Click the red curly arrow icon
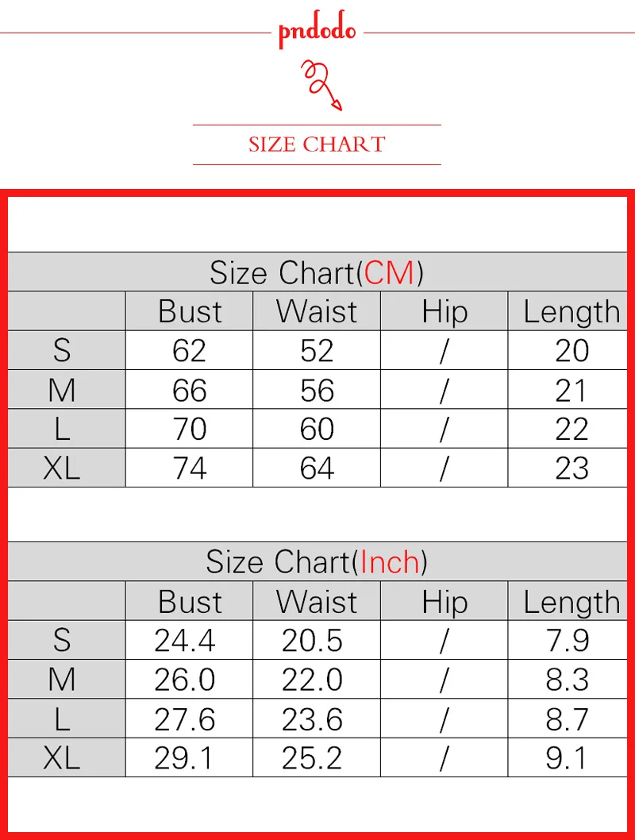 pos(321,85)
